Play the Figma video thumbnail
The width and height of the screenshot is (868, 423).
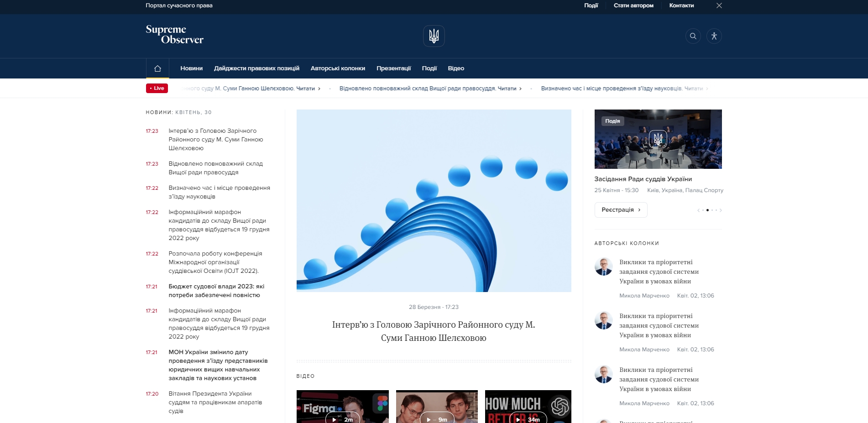click(x=343, y=407)
